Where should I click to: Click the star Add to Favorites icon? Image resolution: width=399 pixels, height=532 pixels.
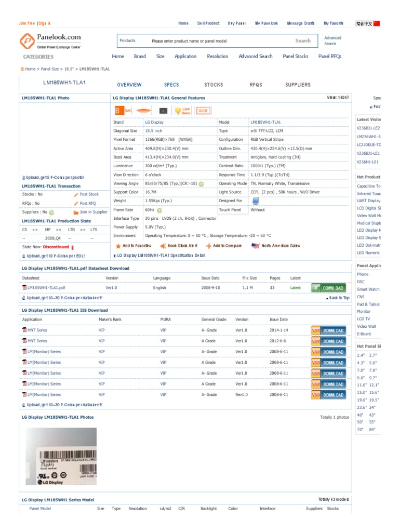[x=118, y=246]
